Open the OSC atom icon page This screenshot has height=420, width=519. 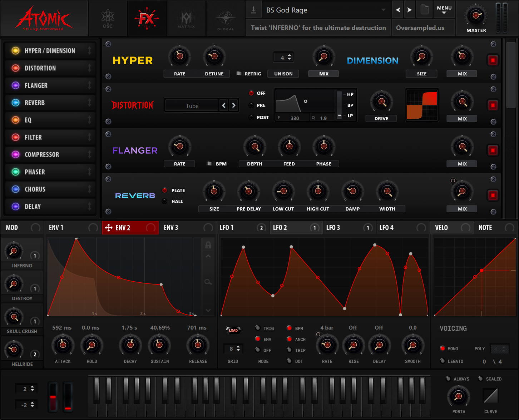point(108,18)
